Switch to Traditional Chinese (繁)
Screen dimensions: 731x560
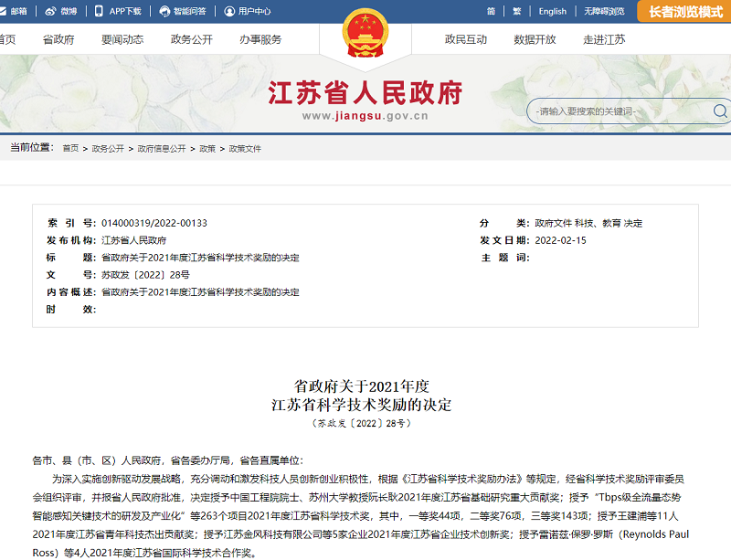pos(516,12)
